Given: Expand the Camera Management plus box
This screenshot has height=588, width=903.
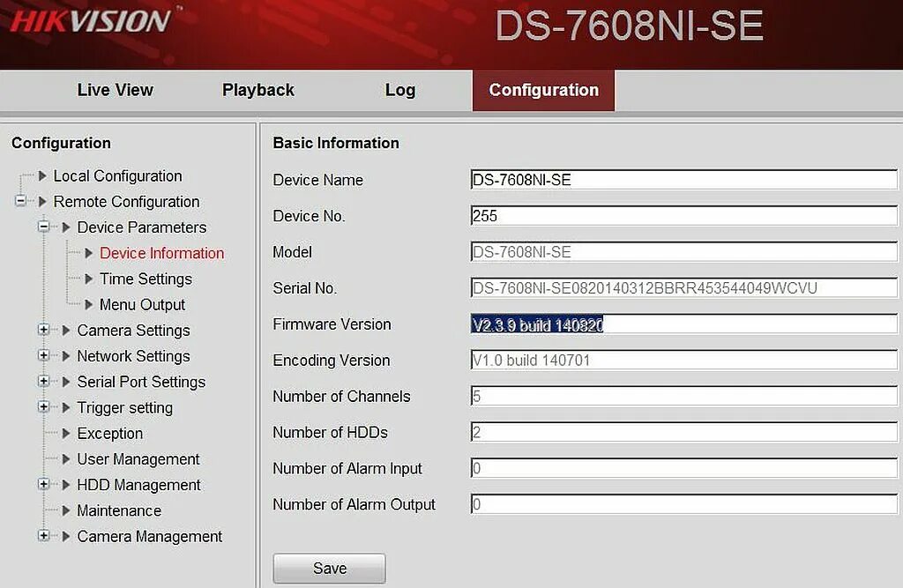Looking at the screenshot, I should 44,536.
